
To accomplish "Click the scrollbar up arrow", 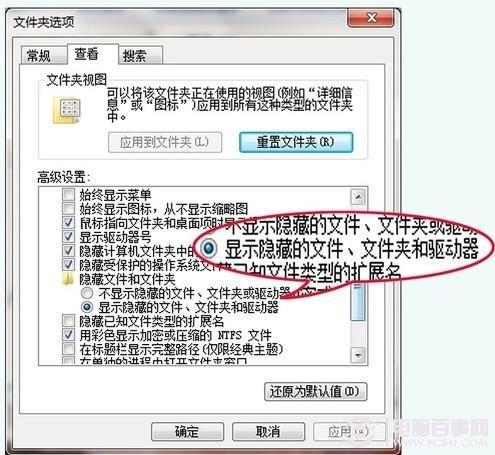I will coord(358,197).
